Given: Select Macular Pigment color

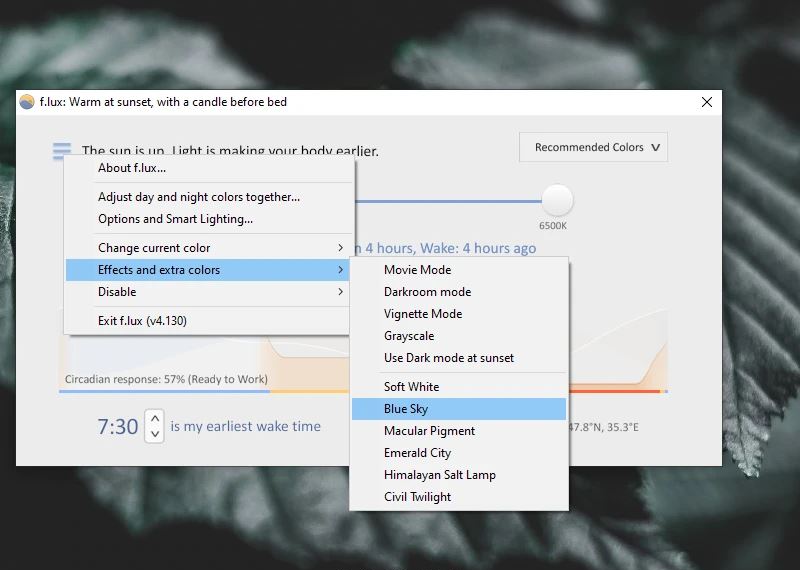Looking at the screenshot, I should coord(459,431).
